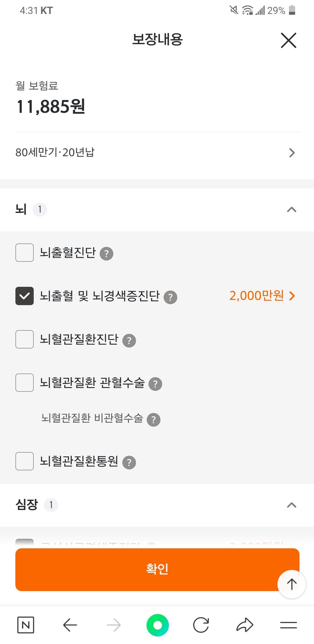Tap the scroll-to-top arrow button

pyautogui.click(x=291, y=584)
